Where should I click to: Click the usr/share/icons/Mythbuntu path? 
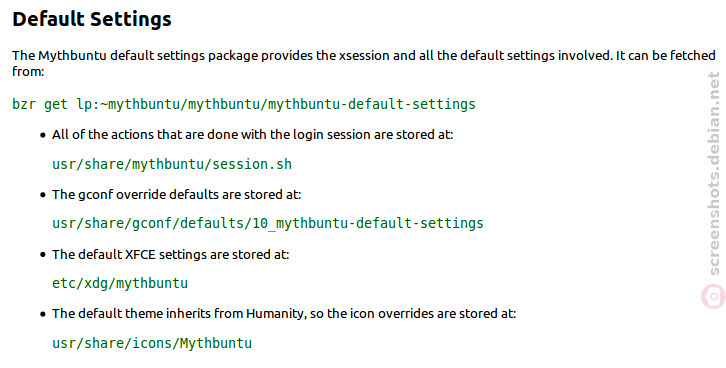[152, 343]
